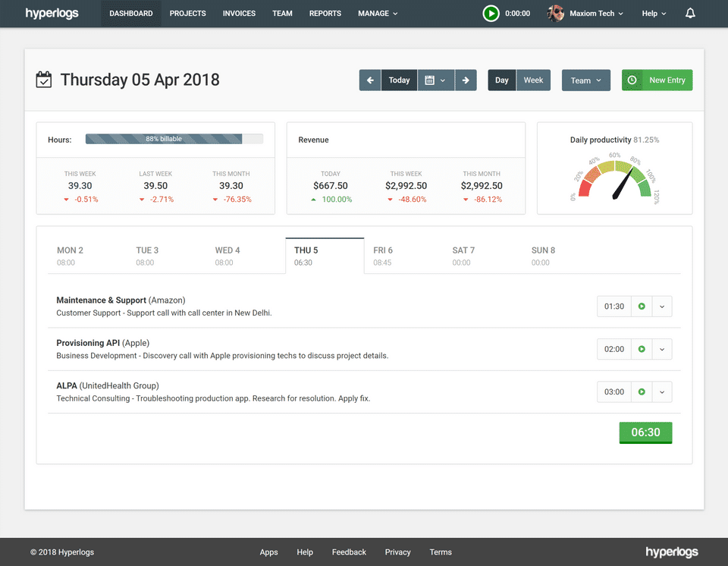The image size is (728, 566).
Task: Click the 100.00% today revenue change
Action: coord(331,200)
